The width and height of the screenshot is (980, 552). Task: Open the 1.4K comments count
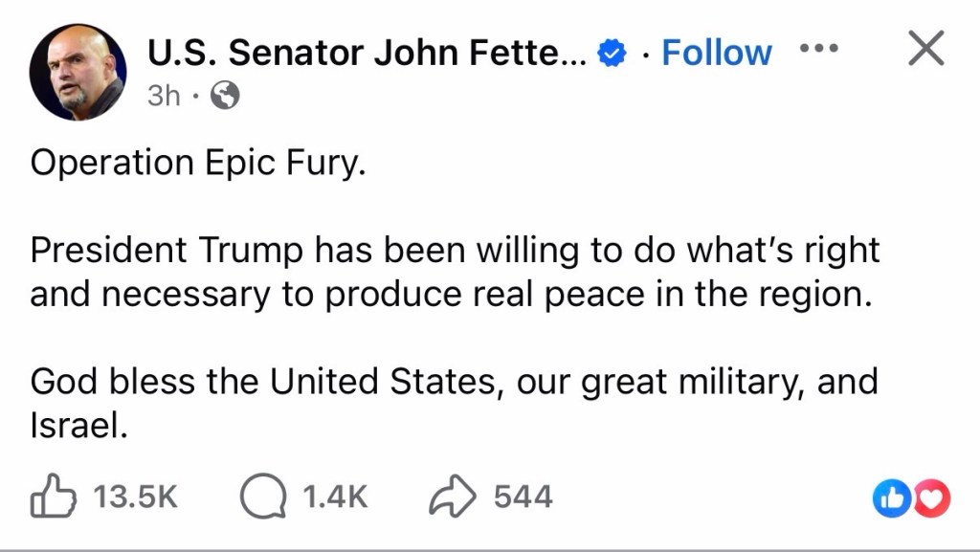pyautogui.click(x=335, y=497)
